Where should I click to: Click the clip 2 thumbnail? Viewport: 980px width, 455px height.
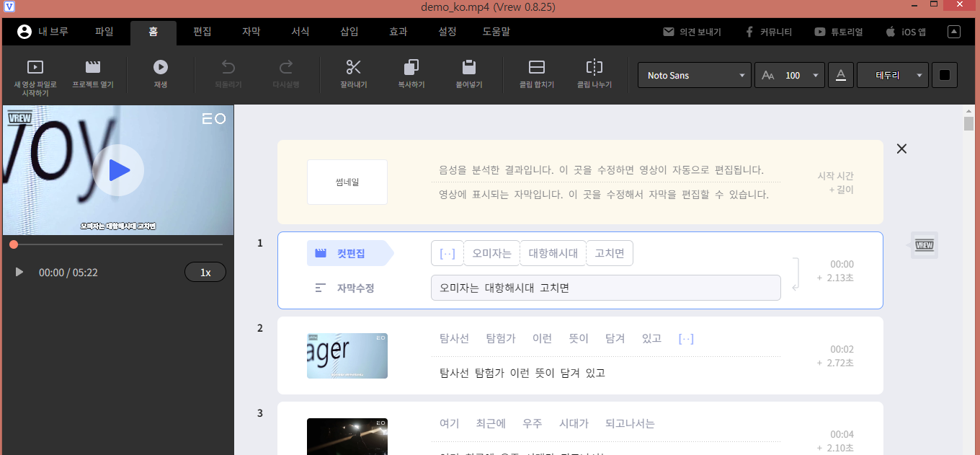pos(347,355)
